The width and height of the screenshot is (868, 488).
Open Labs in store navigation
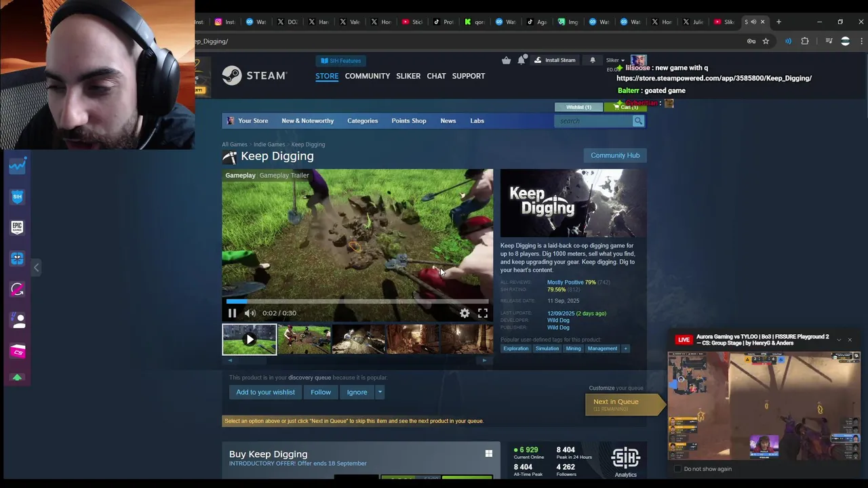pyautogui.click(x=477, y=121)
